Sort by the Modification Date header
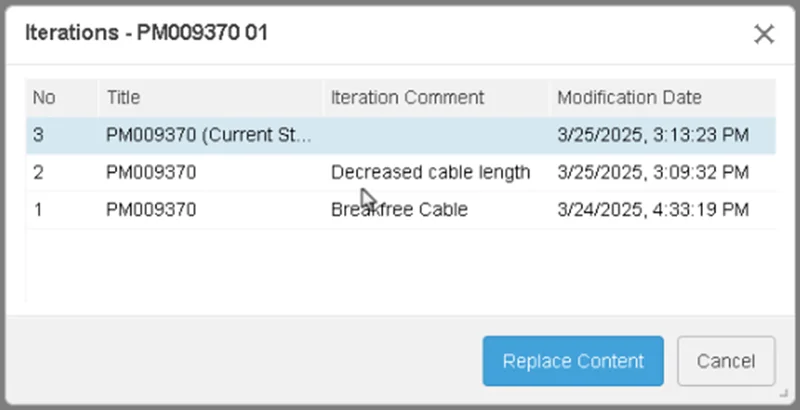 pyautogui.click(x=629, y=98)
